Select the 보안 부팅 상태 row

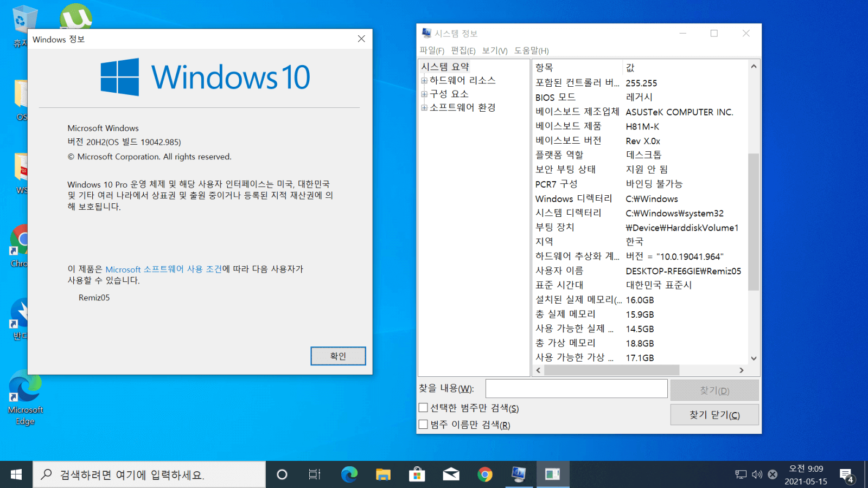(x=640, y=169)
